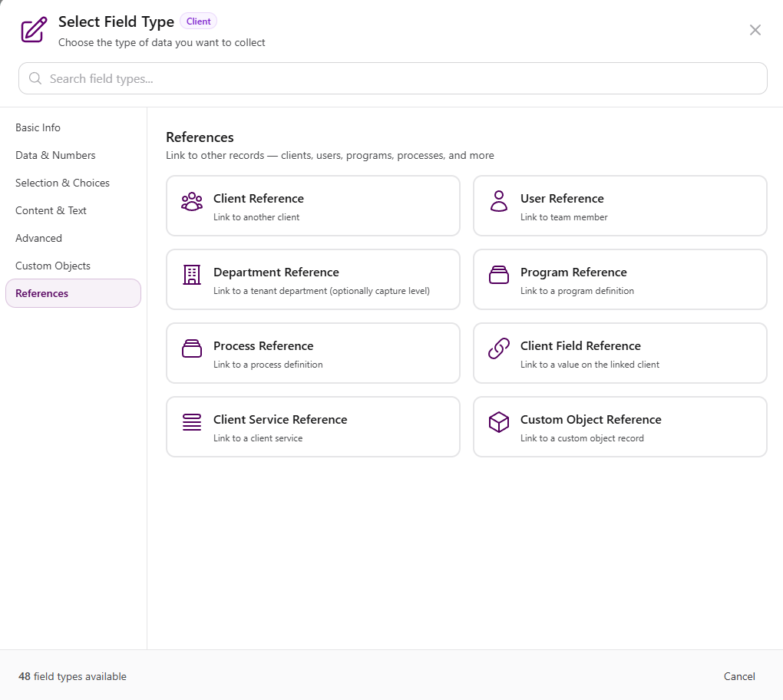Pick the Program Reference field type card
The width and height of the screenshot is (783, 700).
point(619,279)
